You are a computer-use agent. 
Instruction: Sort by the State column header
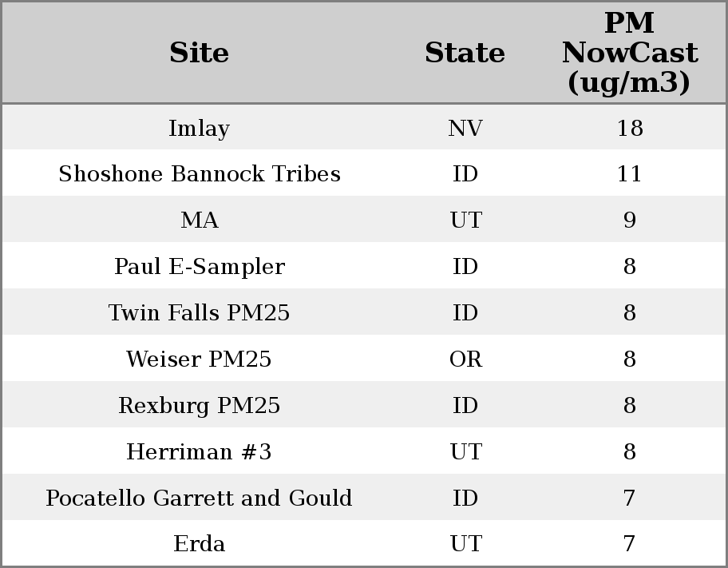tap(465, 53)
